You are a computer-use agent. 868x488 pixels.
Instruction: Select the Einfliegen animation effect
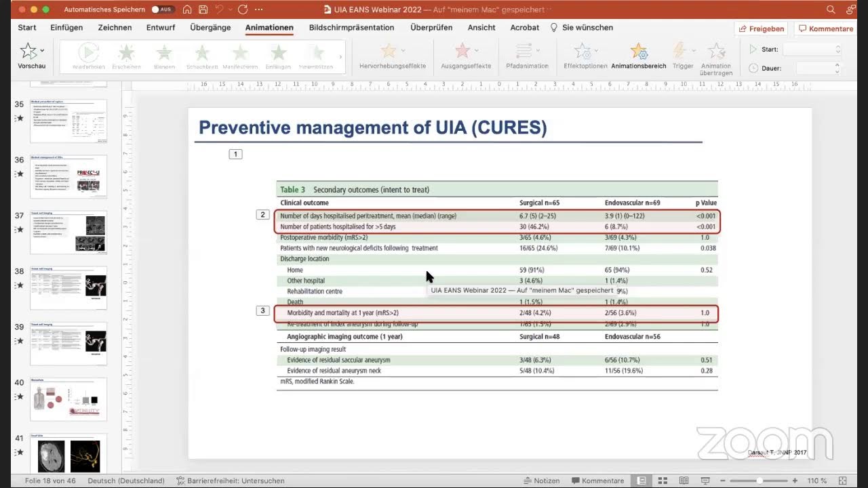[x=278, y=56]
